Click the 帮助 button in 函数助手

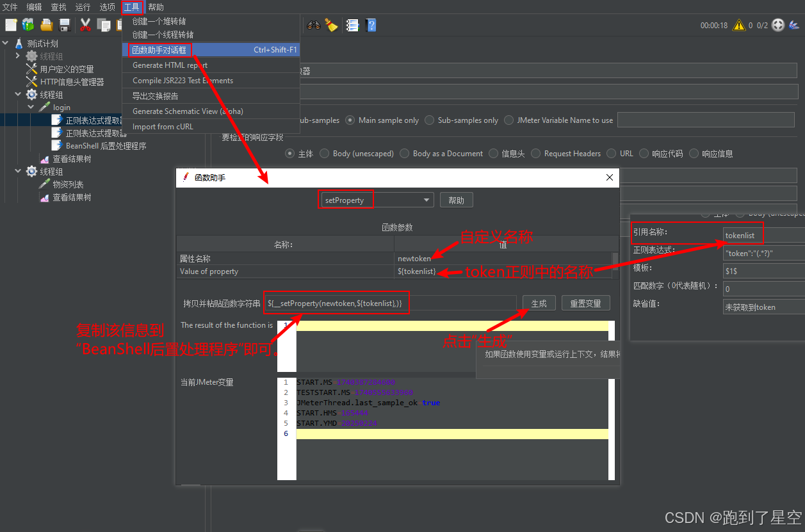coord(457,200)
